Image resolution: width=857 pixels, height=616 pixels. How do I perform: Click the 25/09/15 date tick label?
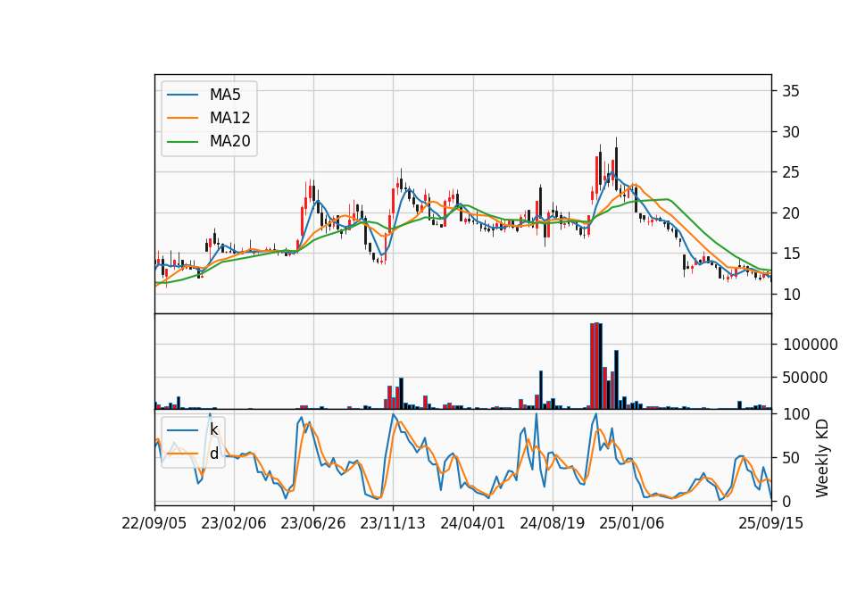771,523
